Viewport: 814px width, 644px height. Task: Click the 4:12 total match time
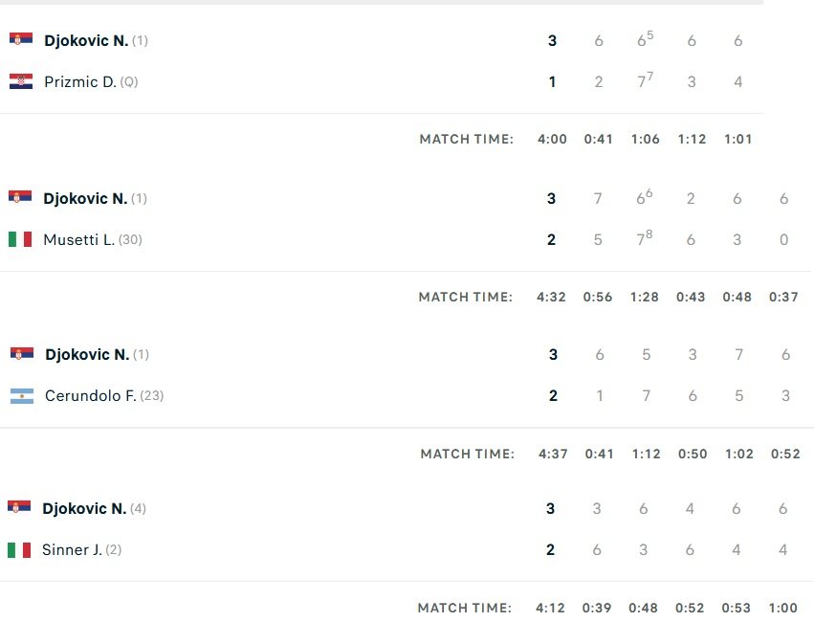coord(550,608)
